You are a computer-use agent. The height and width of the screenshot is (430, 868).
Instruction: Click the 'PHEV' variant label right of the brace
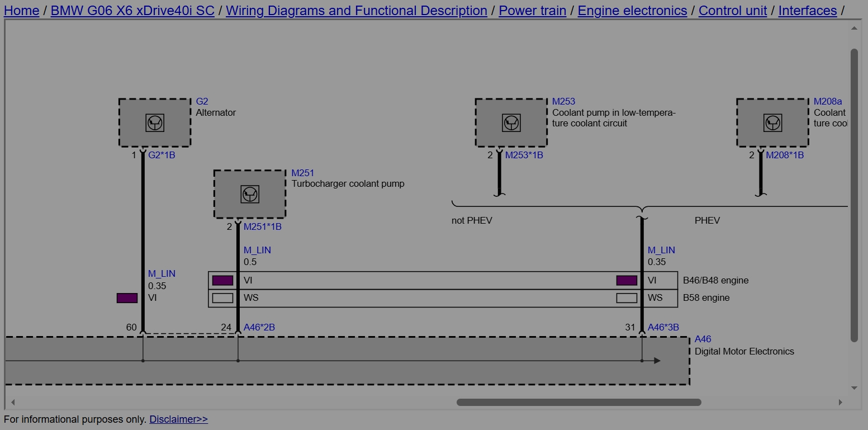coord(707,220)
